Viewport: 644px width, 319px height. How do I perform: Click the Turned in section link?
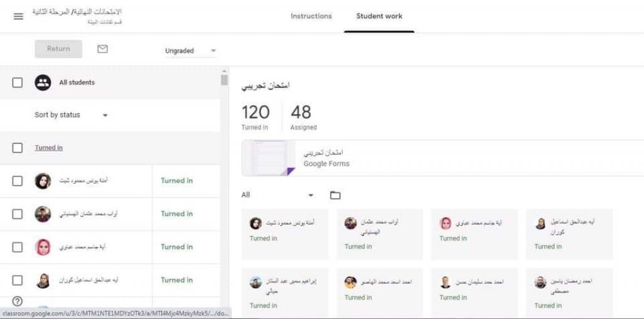coord(48,148)
